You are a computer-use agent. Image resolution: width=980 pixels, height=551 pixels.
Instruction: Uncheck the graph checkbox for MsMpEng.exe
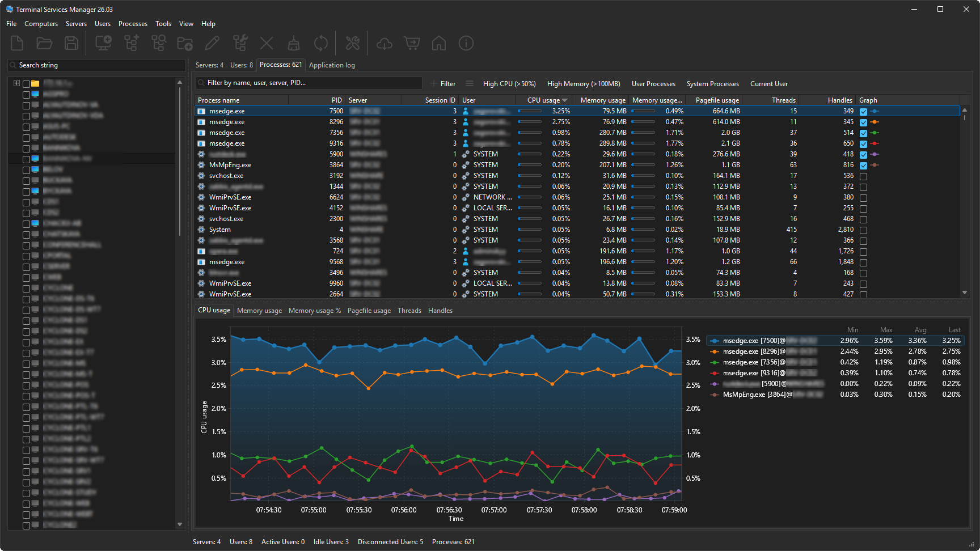point(863,166)
